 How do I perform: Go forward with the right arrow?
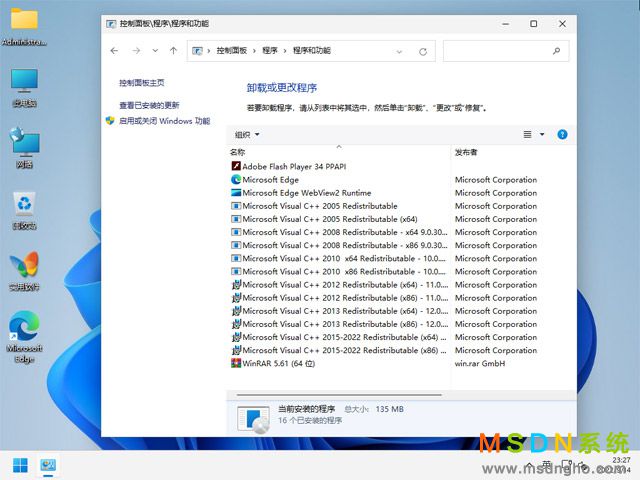pos(136,51)
